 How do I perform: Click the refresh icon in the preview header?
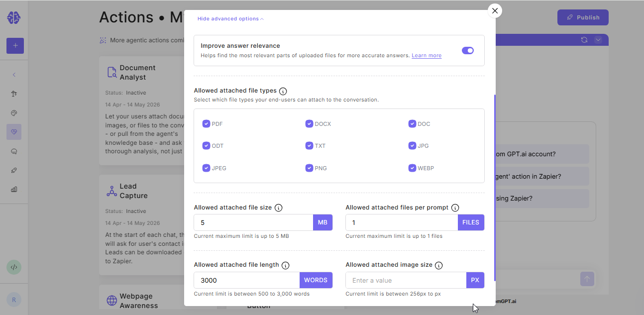click(584, 40)
